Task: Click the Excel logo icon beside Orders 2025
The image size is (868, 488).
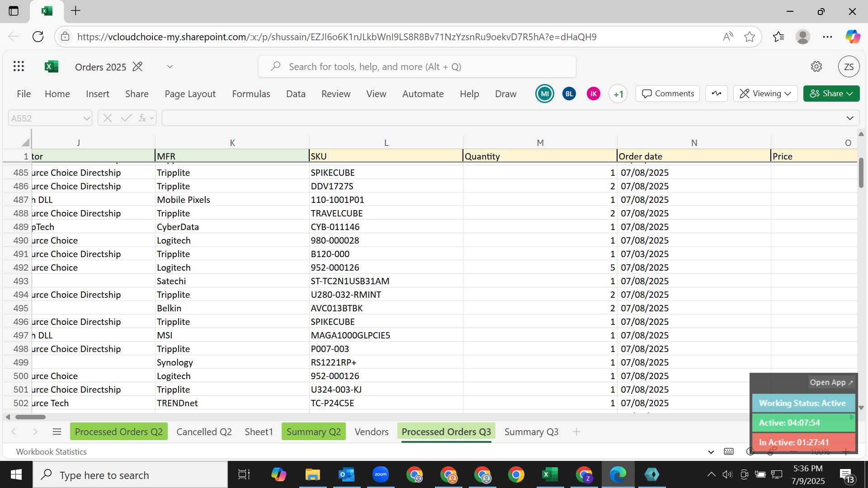Action: click(x=52, y=66)
